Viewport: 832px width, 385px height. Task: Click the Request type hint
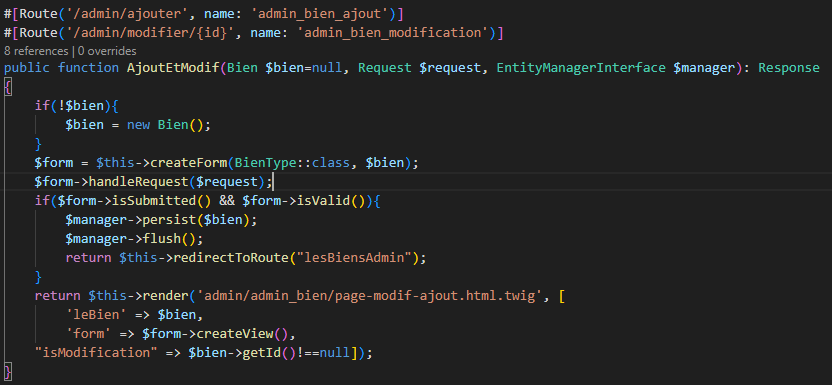[x=385, y=68]
